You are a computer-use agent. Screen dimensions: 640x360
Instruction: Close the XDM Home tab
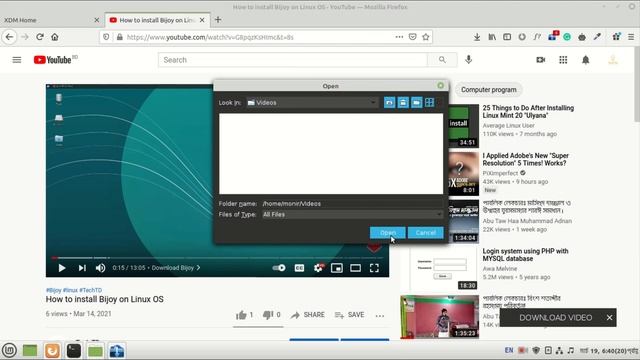tap(97, 20)
